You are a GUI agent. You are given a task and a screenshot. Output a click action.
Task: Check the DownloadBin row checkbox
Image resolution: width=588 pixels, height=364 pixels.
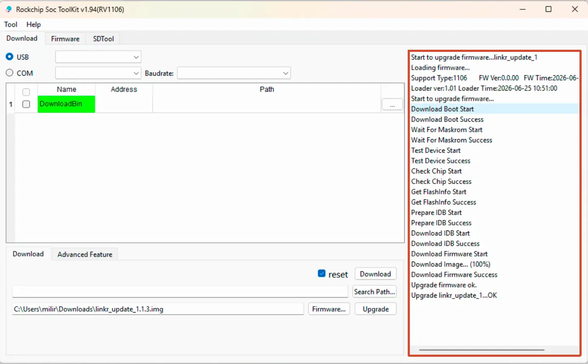point(26,104)
